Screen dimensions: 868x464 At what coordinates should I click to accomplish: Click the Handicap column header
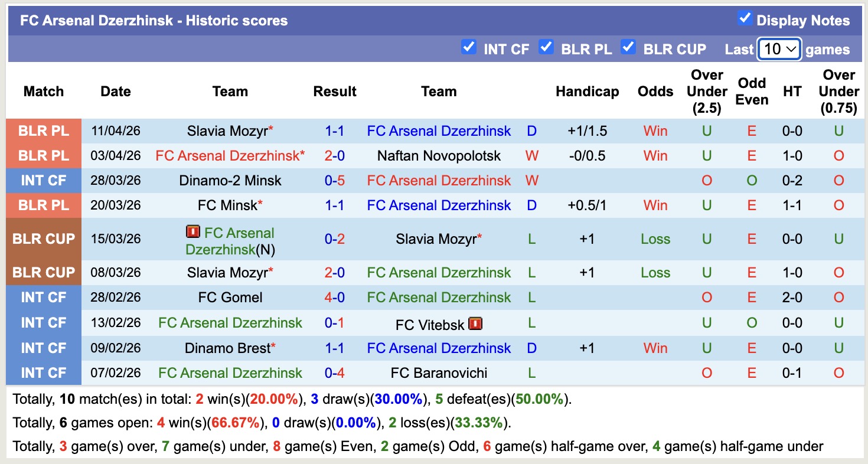[587, 92]
